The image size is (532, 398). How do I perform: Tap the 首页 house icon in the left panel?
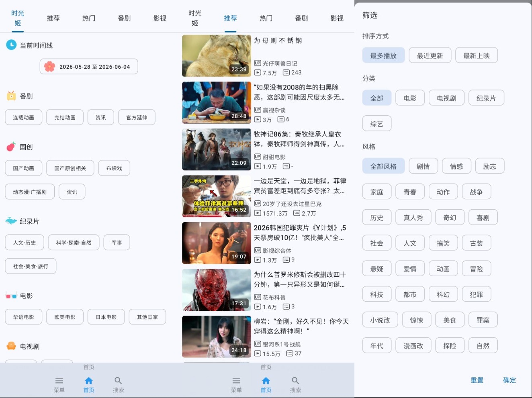point(89,380)
